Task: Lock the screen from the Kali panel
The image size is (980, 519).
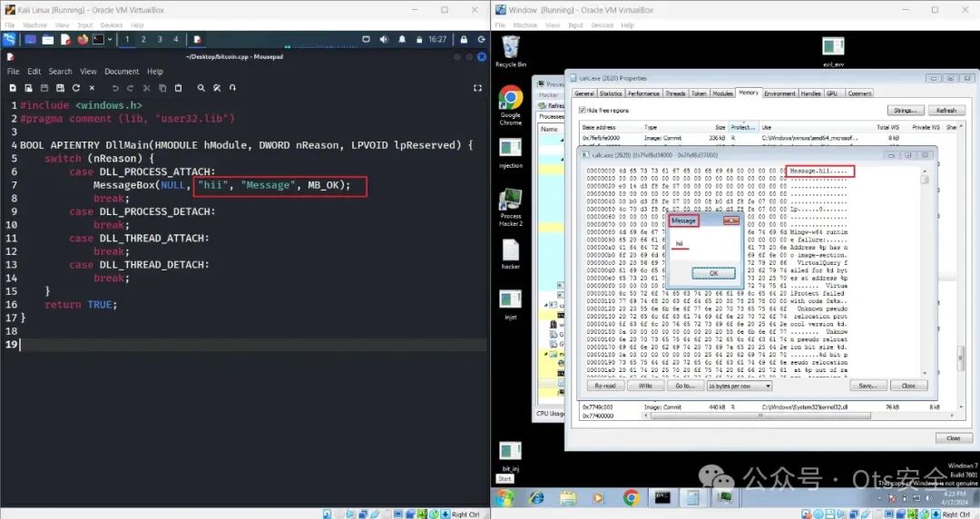Action: click(x=464, y=39)
